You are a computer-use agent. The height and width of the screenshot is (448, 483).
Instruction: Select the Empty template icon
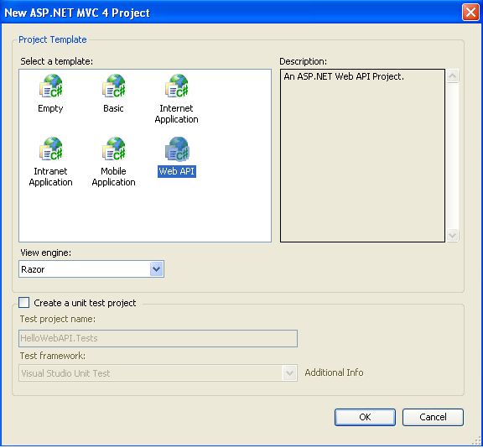[x=51, y=86]
